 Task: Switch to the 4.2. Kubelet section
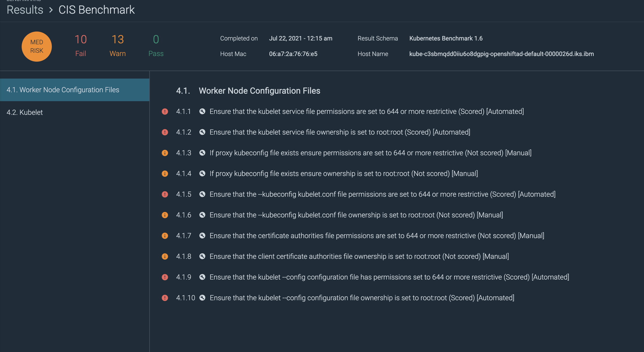click(75, 112)
